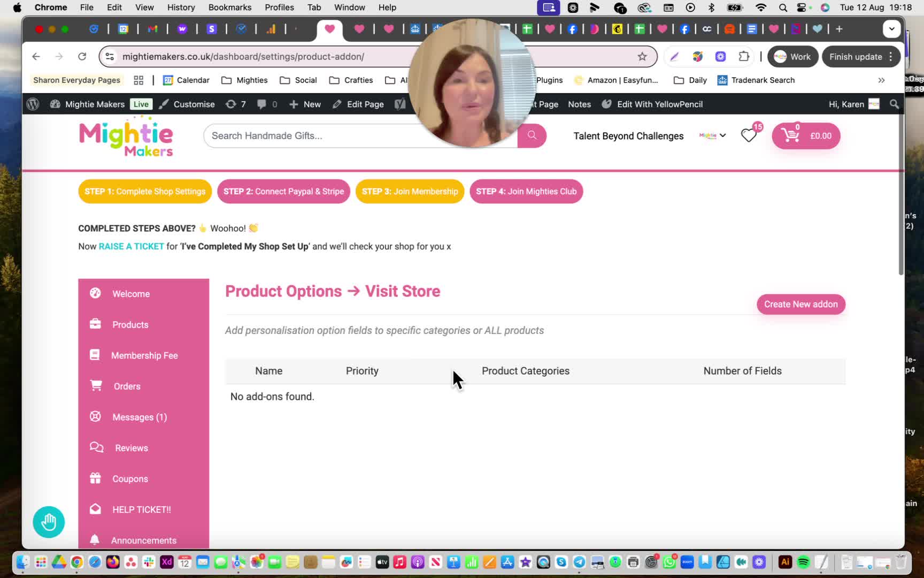Follow the RAISE A TICKET link
The image size is (924, 578).
click(x=131, y=246)
